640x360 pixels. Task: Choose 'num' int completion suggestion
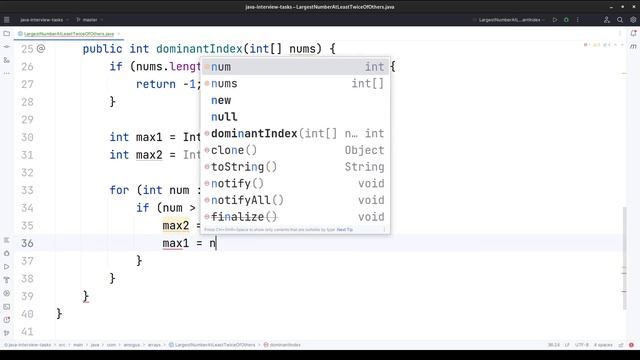click(x=295, y=67)
